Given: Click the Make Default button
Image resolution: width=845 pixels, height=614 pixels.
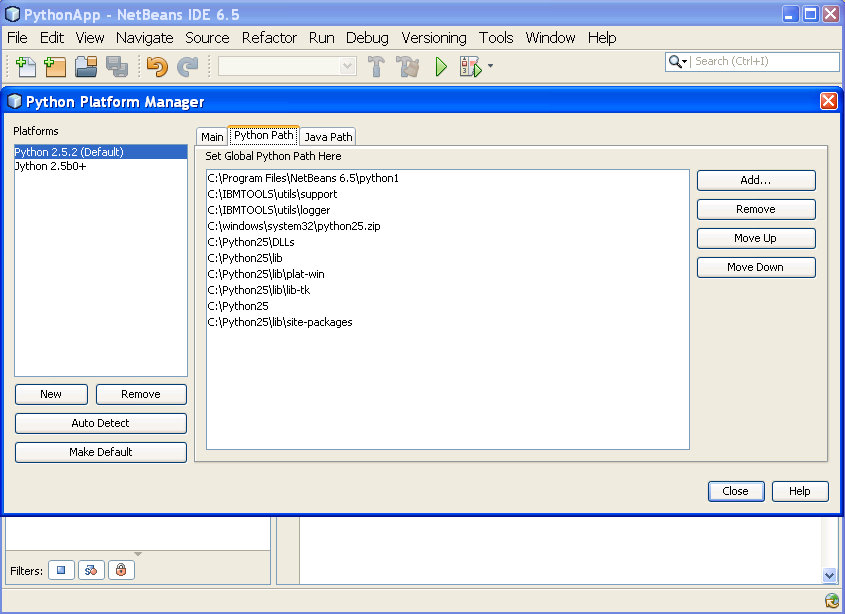Looking at the screenshot, I should tap(101, 452).
